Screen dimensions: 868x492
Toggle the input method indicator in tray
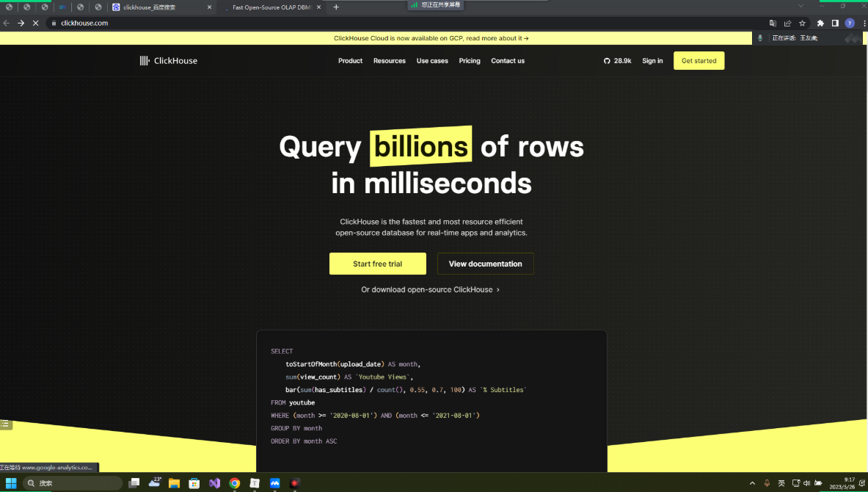[x=781, y=483]
